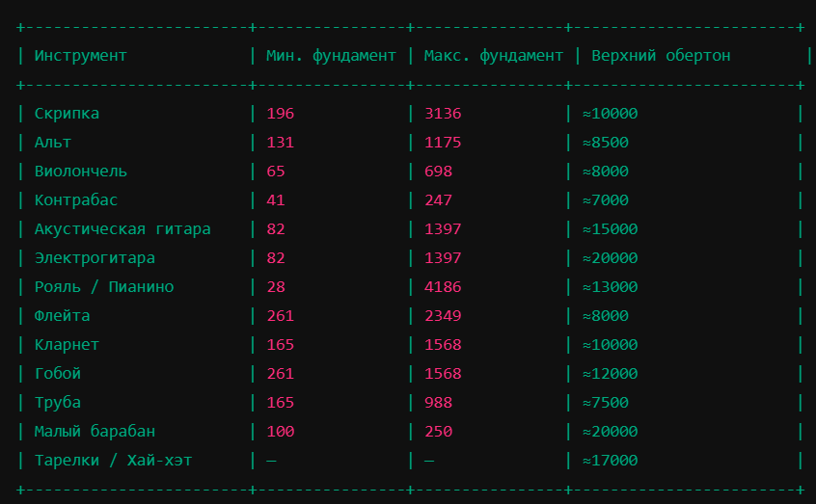Image resolution: width=816 pixels, height=504 pixels.
Task: Select the 'Флейта' max value 2349
Action: tap(443, 316)
